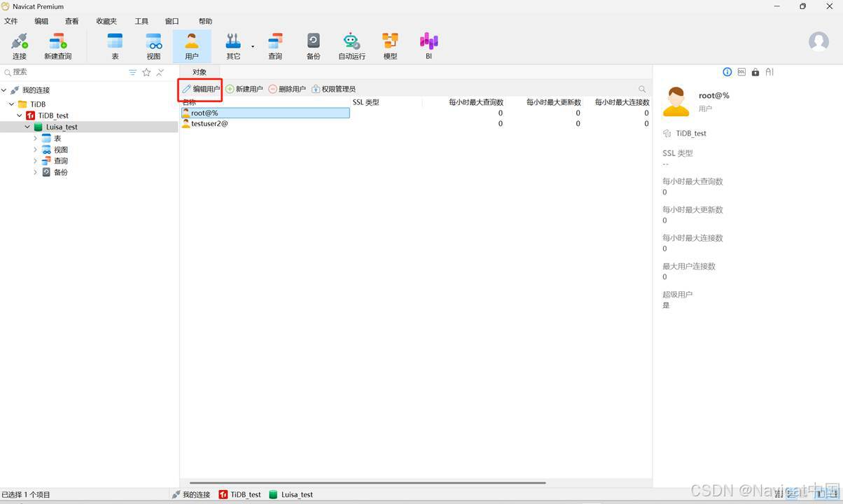Open the 文件 menu

click(x=11, y=21)
